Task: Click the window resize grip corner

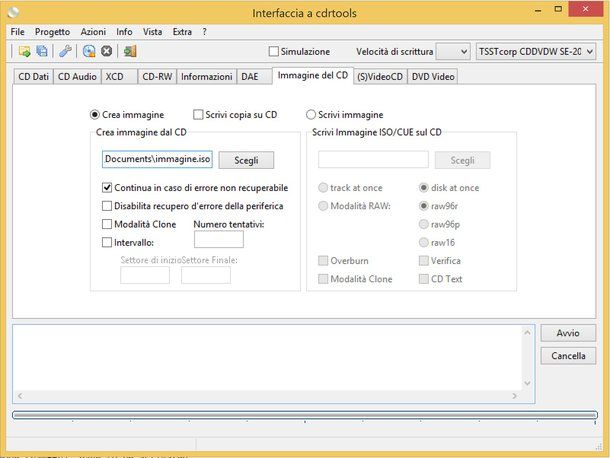Action: pos(599,447)
